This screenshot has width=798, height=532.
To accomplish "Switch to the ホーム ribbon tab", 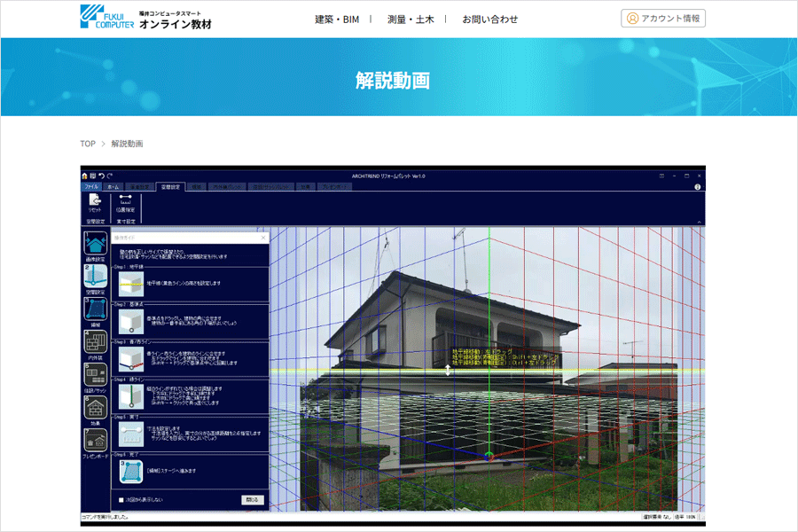I will (114, 186).
